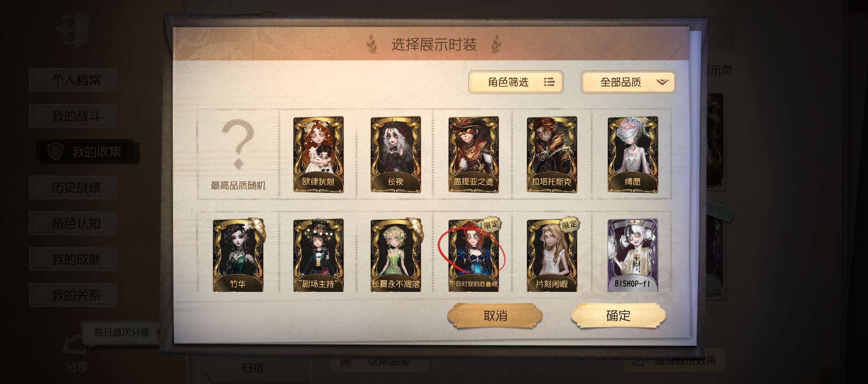Image resolution: width=868 pixels, height=384 pixels.
Task: Select the 欧律狄刻 costume card
Action: (x=318, y=154)
